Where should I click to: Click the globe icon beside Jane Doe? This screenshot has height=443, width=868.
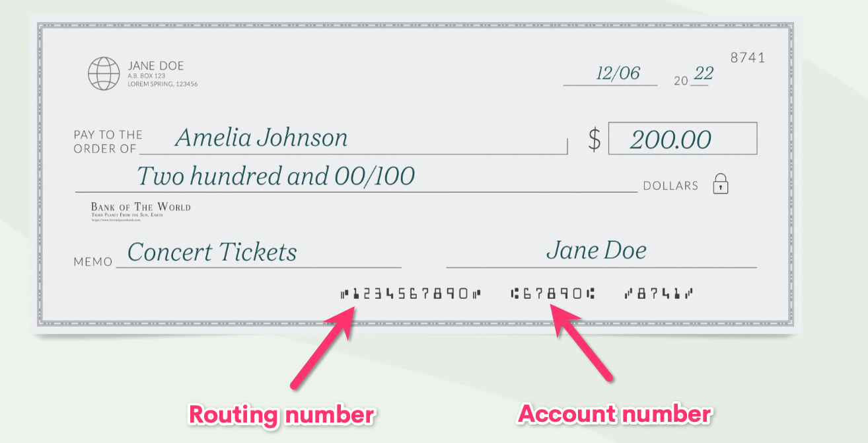(104, 73)
